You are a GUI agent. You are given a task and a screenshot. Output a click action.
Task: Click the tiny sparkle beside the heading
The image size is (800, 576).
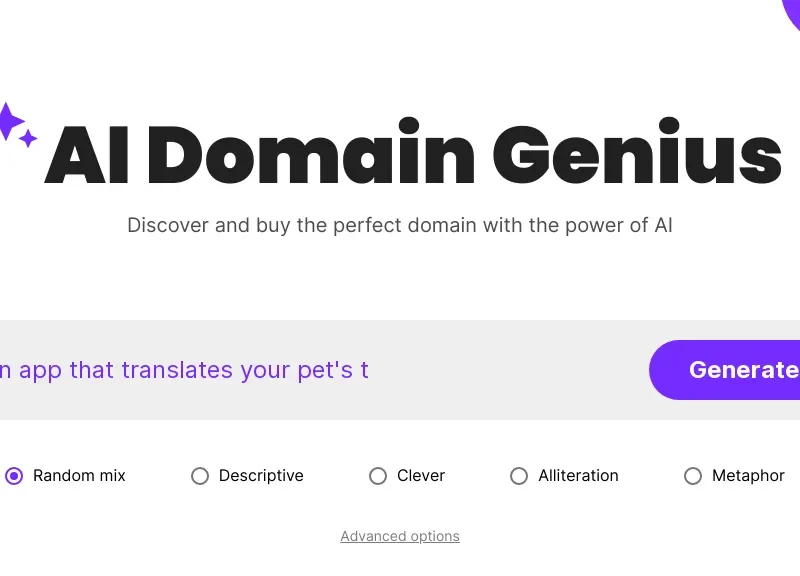[28, 138]
